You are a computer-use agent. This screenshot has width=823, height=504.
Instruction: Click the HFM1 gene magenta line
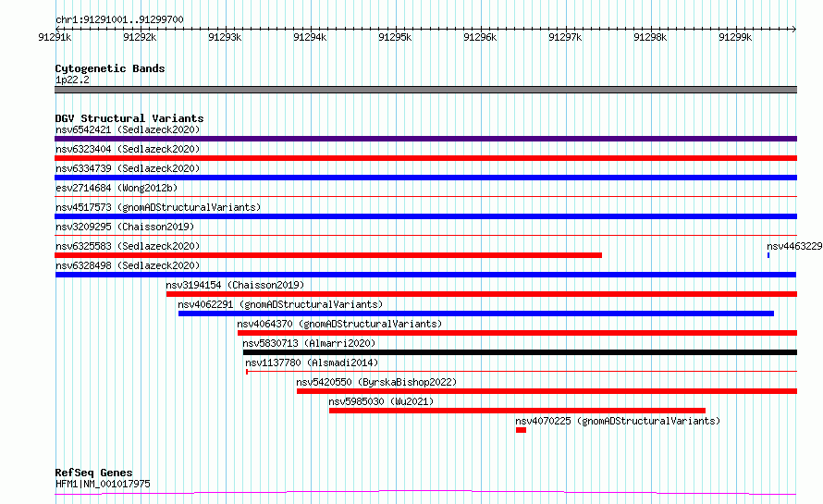point(425,493)
